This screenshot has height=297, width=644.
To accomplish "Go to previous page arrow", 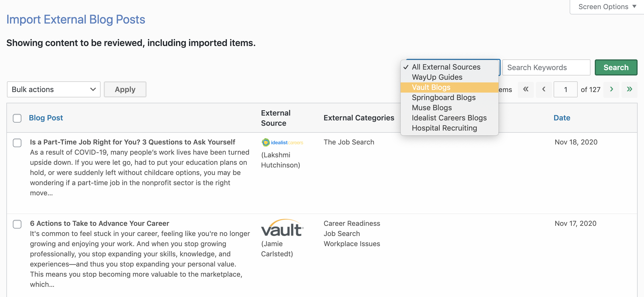I will pos(544,89).
